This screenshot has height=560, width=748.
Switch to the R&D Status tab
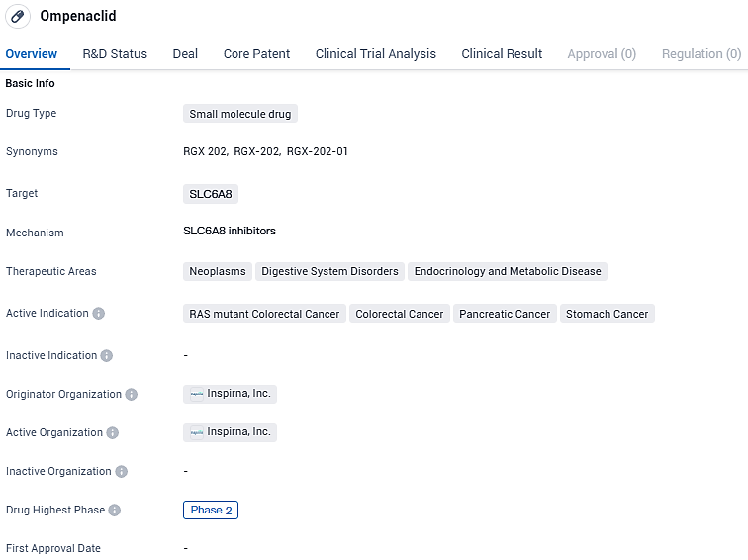[x=115, y=54]
